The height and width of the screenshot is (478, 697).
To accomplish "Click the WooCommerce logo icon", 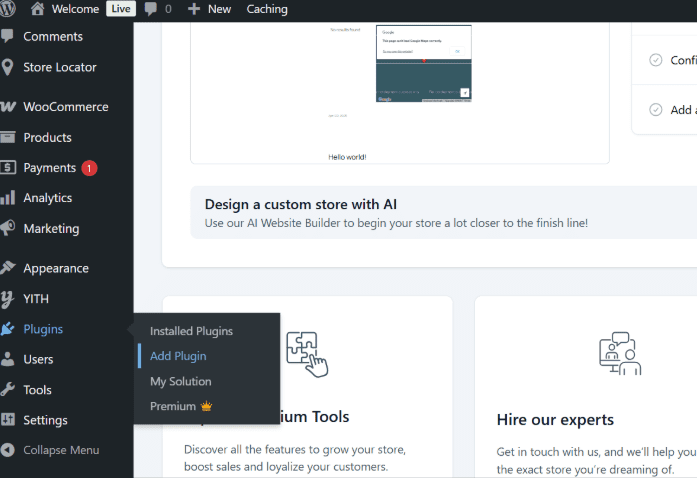I will point(8,107).
